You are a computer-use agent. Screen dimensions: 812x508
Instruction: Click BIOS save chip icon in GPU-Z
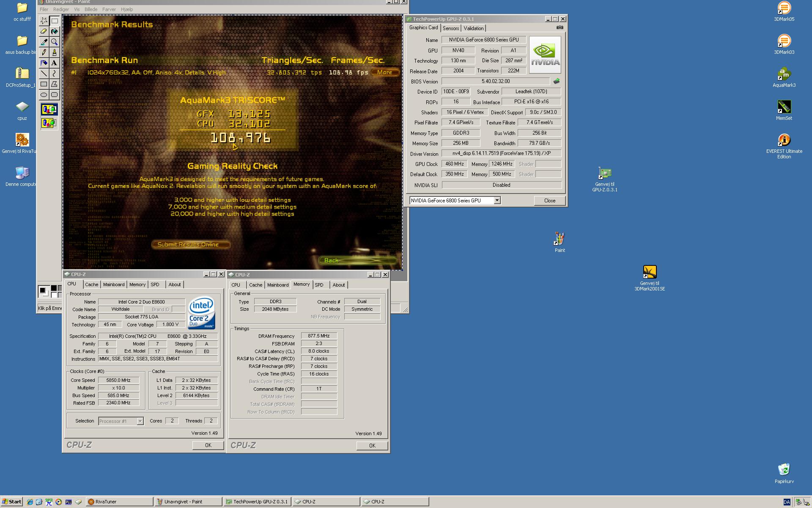click(x=557, y=81)
